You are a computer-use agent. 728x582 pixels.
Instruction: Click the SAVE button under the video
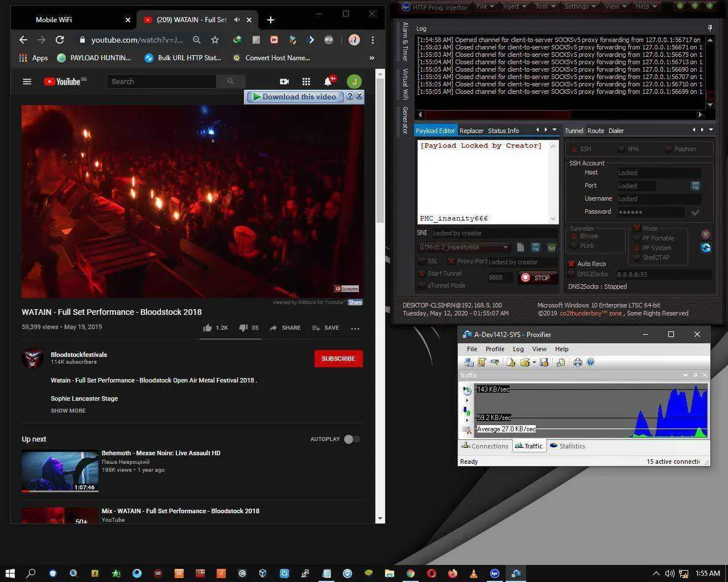point(325,328)
